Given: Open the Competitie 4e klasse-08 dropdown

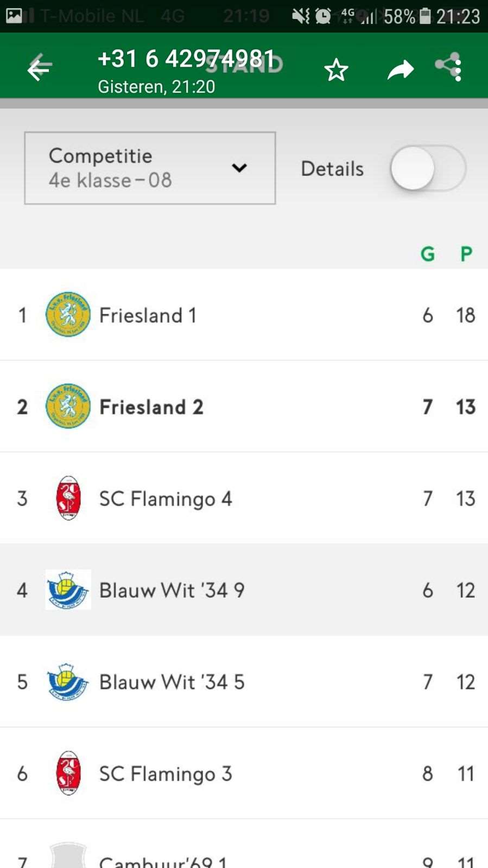Looking at the screenshot, I should [150, 168].
